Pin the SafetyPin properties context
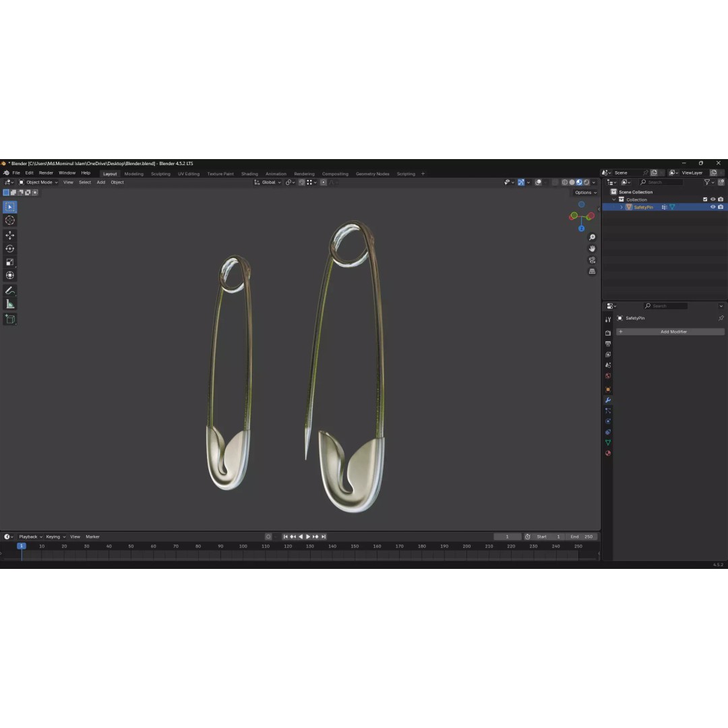 pos(721,318)
